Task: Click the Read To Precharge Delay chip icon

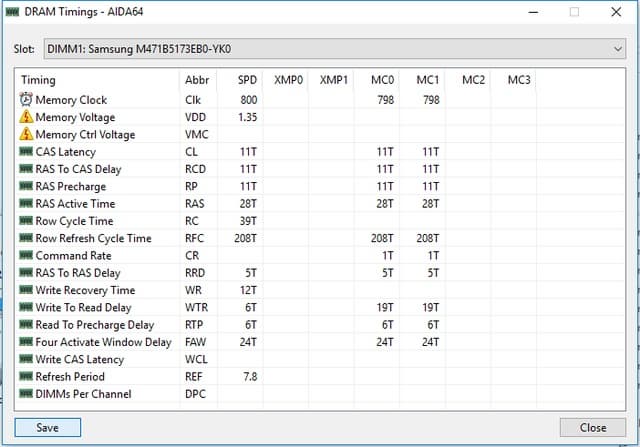Action: coord(26,324)
